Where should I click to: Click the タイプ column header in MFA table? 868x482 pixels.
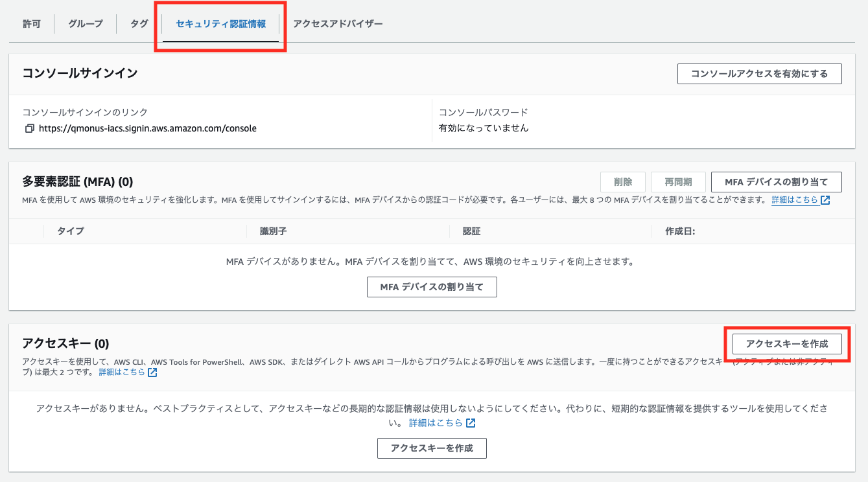tap(71, 231)
